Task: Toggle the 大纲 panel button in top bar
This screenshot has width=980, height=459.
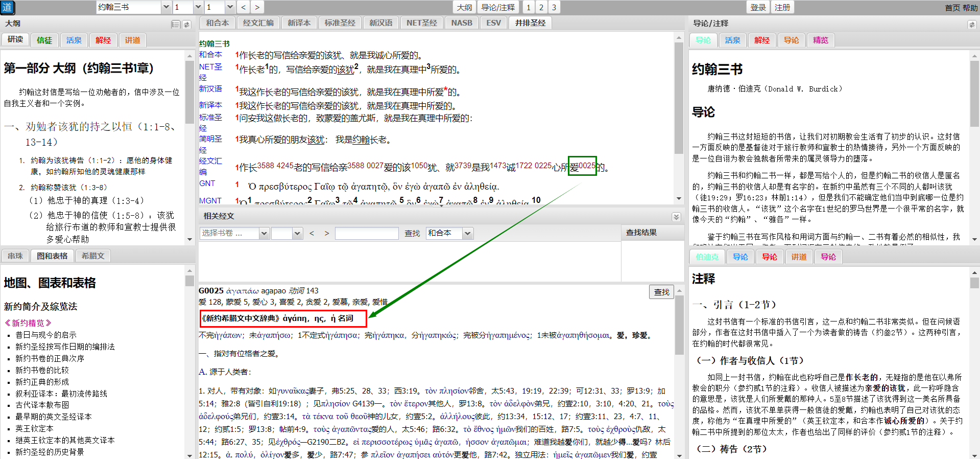Action: pyautogui.click(x=464, y=7)
